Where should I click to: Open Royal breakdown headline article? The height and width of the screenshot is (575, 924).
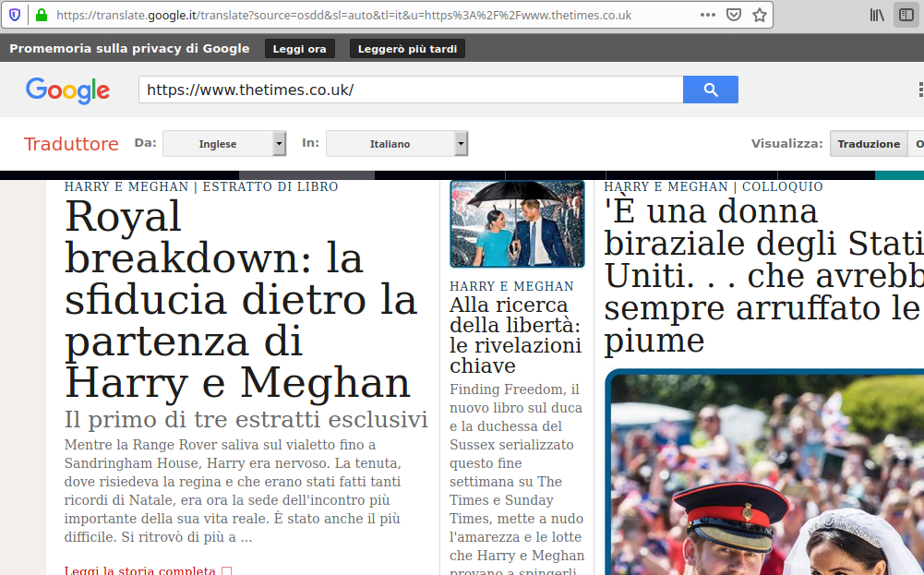[x=242, y=299]
